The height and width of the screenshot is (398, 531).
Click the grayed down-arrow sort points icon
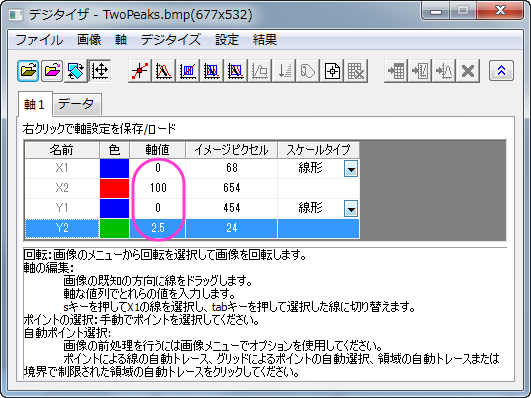click(284, 71)
